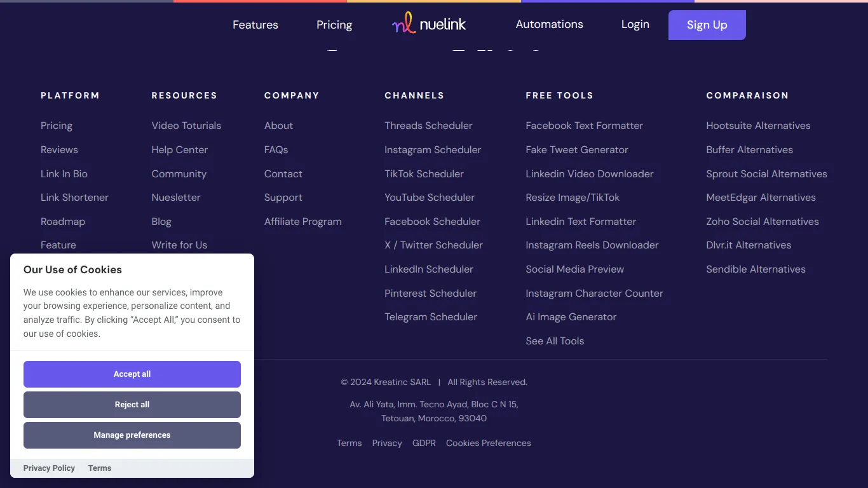
Task: Open the Roadmap link
Action: pos(63,222)
